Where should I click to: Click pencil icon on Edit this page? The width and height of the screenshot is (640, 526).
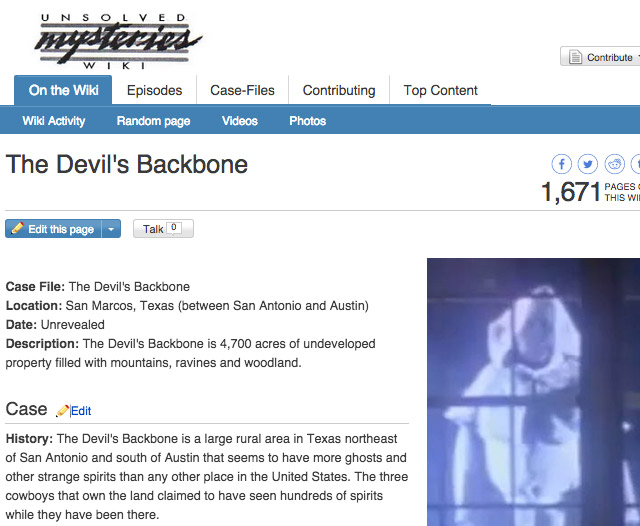(18, 228)
